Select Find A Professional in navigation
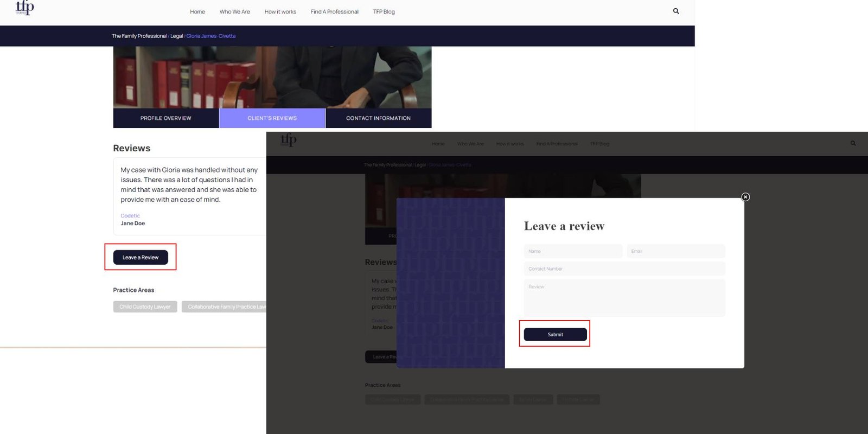Screen dimensions: 868x434 click(x=334, y=12)
